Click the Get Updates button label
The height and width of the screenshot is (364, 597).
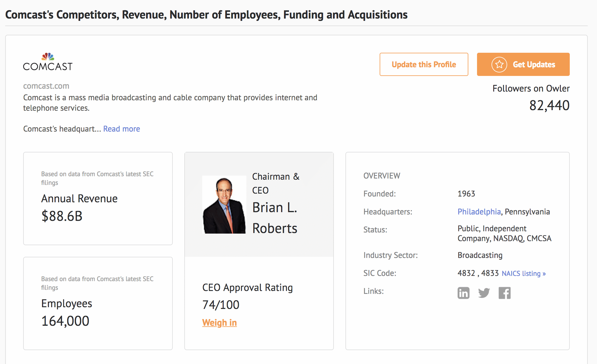(x=534, y=64)
